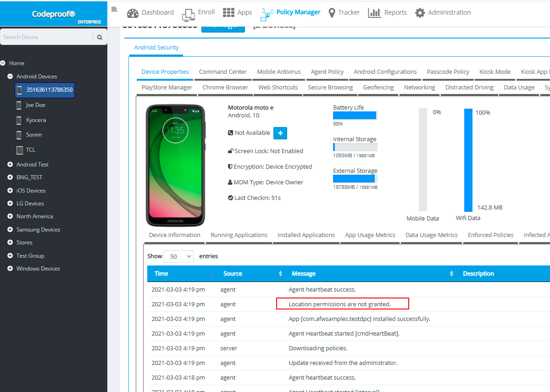Click the Wifi Data usage bar

(468, 160)
